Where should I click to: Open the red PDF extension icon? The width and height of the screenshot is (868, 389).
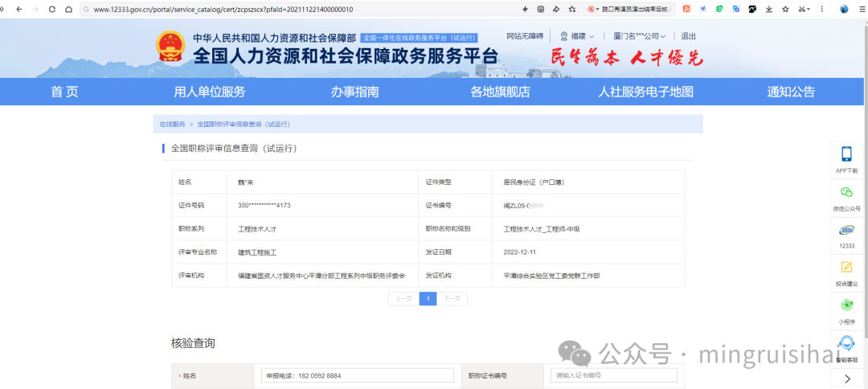coord(686,10)
